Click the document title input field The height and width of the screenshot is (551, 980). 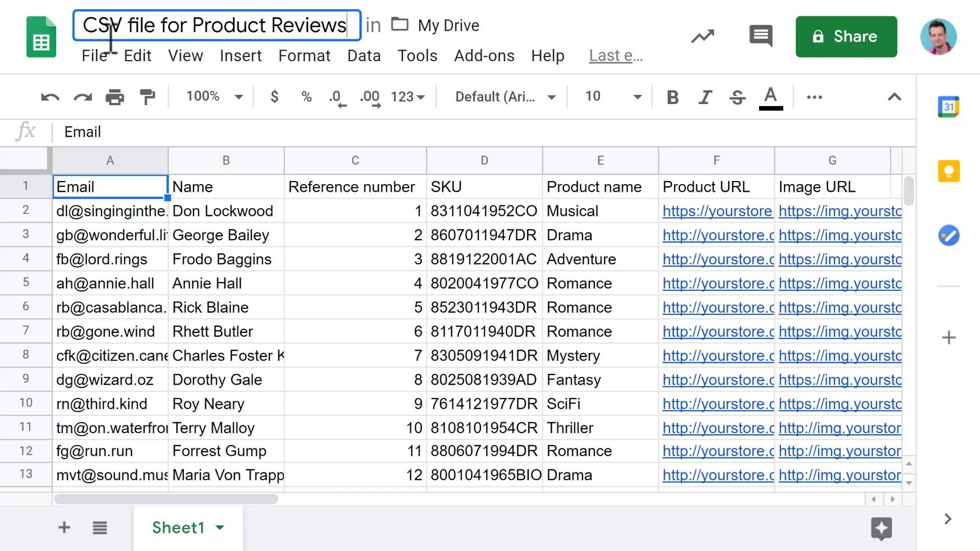click(216, 26)
